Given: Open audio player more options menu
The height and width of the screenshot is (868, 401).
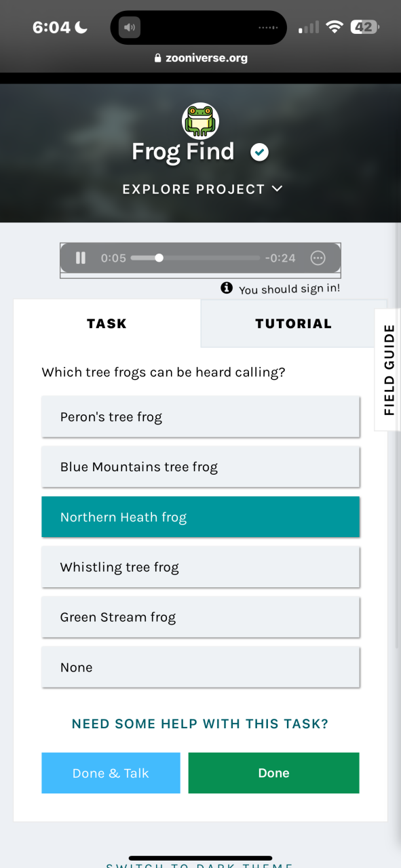Looking at the screenshot, I should coord(318,258).
